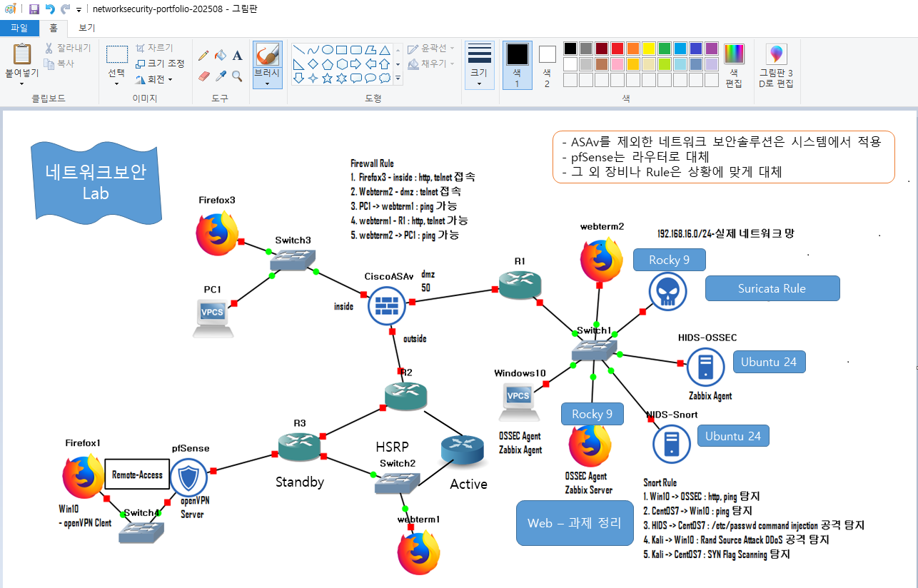Viewport: 918px width, 588px height.
Task: Select the Line shape
Action: click(298, 50)
